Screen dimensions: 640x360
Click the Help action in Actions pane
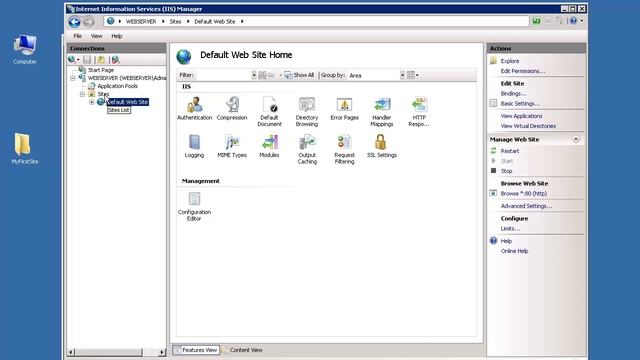506,241
